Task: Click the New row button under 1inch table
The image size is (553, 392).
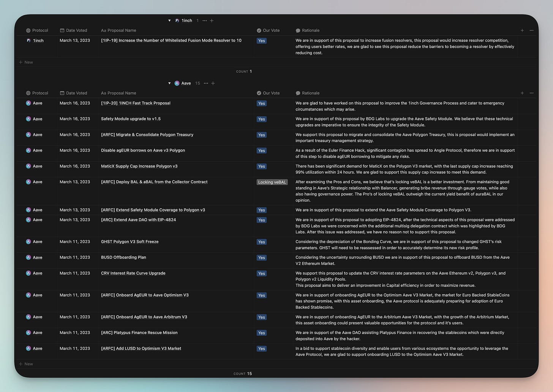Action: [x=26, y=62]
